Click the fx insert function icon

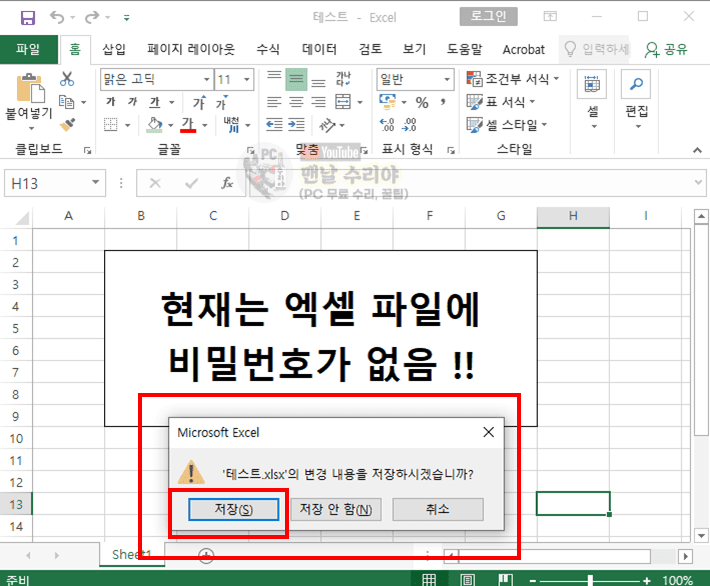pyautogui.click(x=227, y=183)
